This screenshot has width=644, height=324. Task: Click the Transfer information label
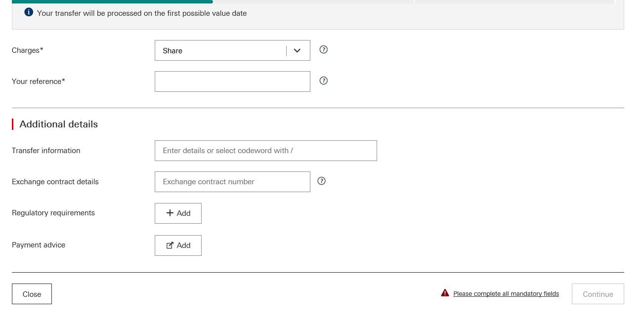pyautogui.click(x=46, y=151)
